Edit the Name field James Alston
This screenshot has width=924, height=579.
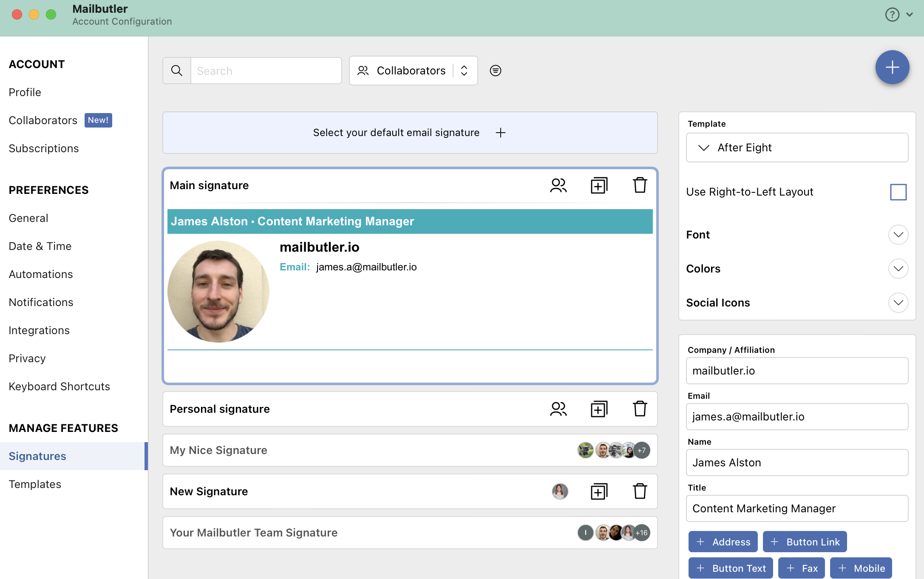[797, 463]
